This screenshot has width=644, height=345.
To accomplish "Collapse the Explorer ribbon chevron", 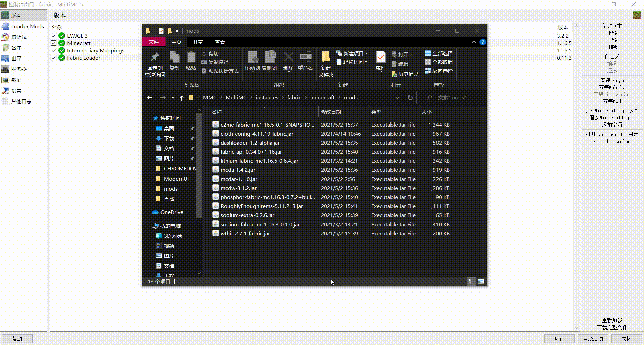I will (474, 42).
